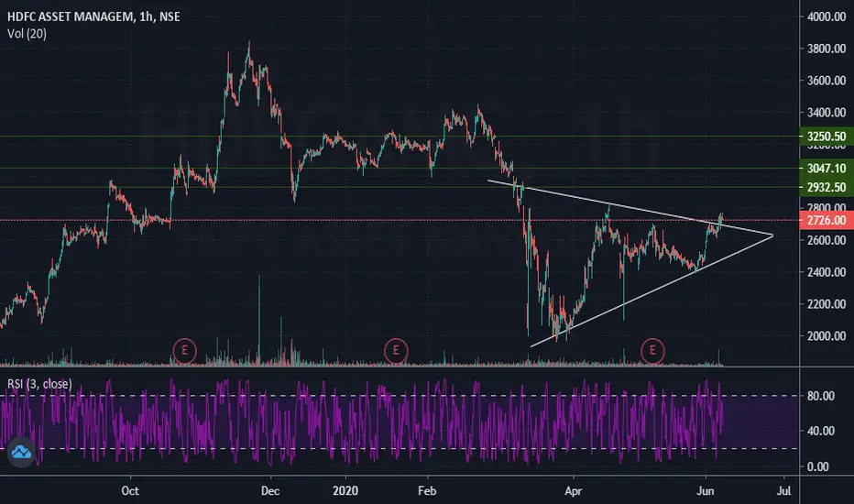Viewport: 854px width, 504px height.
Task: Click the 3600.00 price axis value
Action: [x=827, y=81]
